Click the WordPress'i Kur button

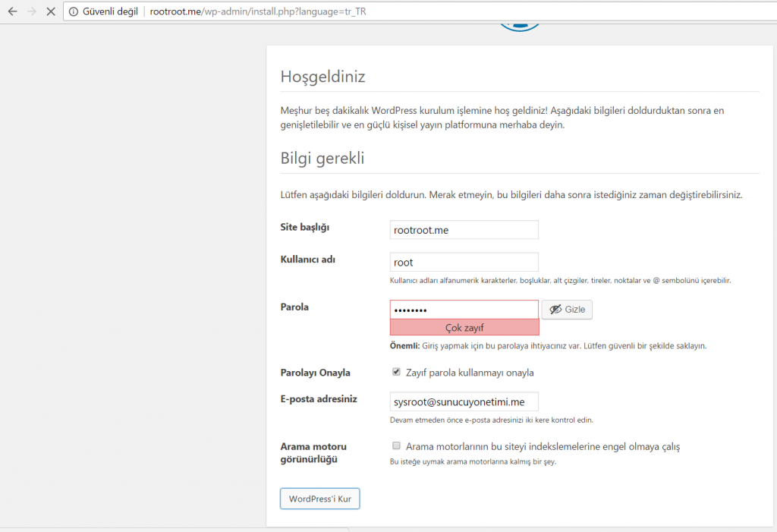tap(319, 499)
